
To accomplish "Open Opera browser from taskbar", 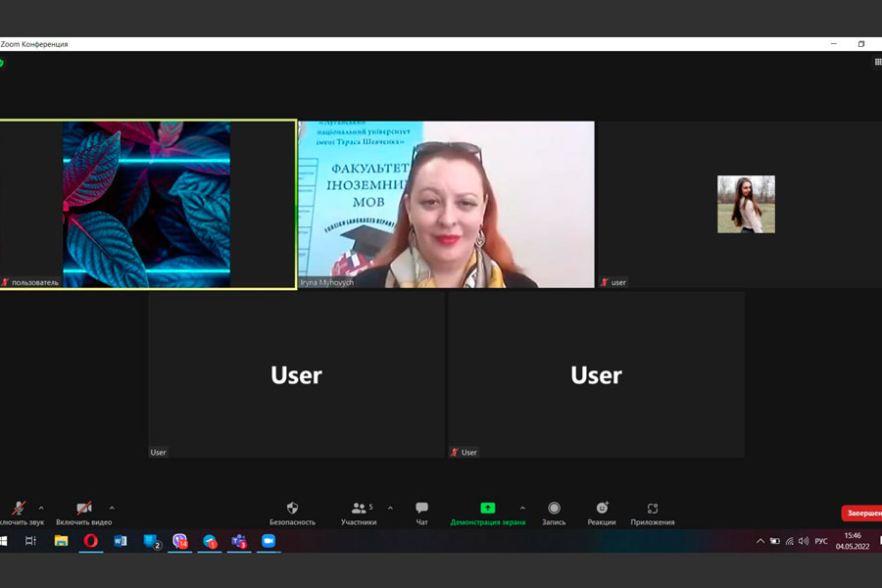I will coord(90,541).
